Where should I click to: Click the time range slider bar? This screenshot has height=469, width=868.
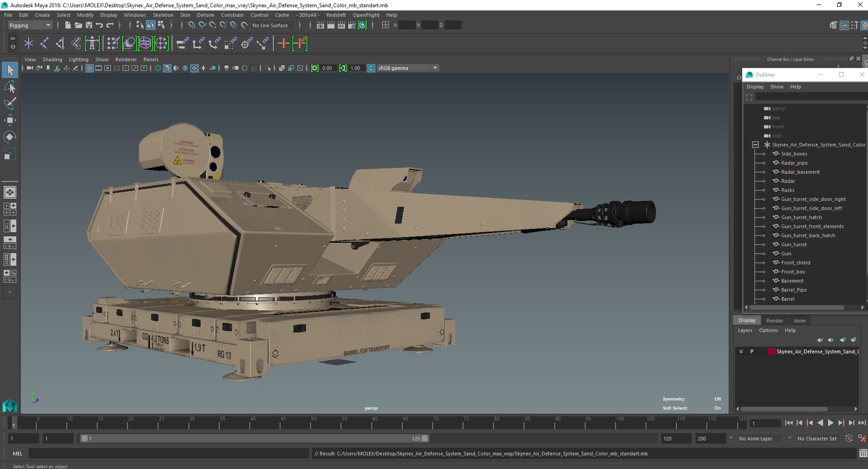(254, 439)
